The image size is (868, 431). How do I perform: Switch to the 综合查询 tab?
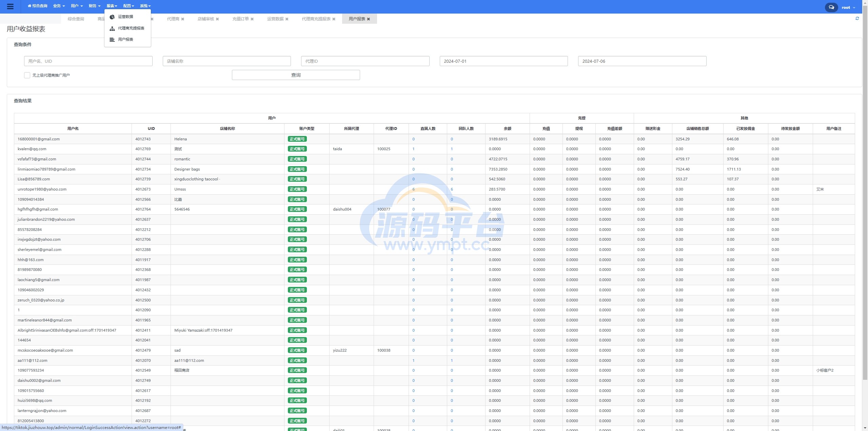click(x=76, y=19)
